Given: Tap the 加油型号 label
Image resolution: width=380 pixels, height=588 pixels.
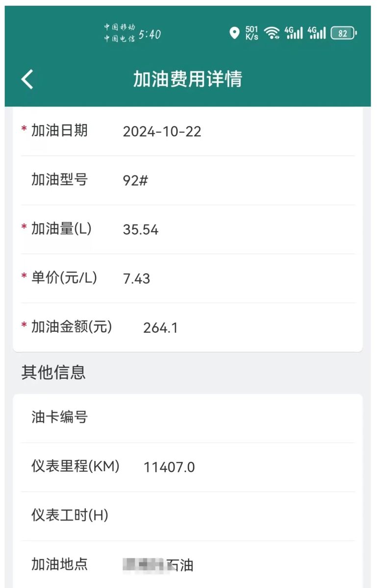Looking at the screenshot, I should (59, 180).
